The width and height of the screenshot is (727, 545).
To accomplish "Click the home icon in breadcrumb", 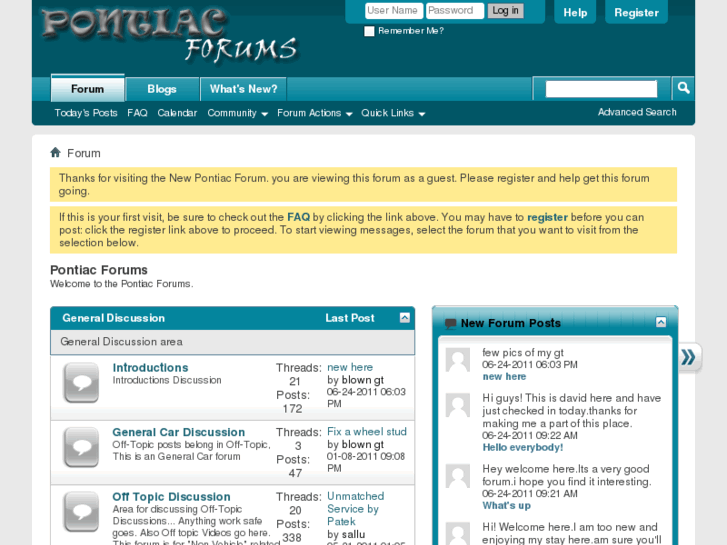I will [55, 153].
